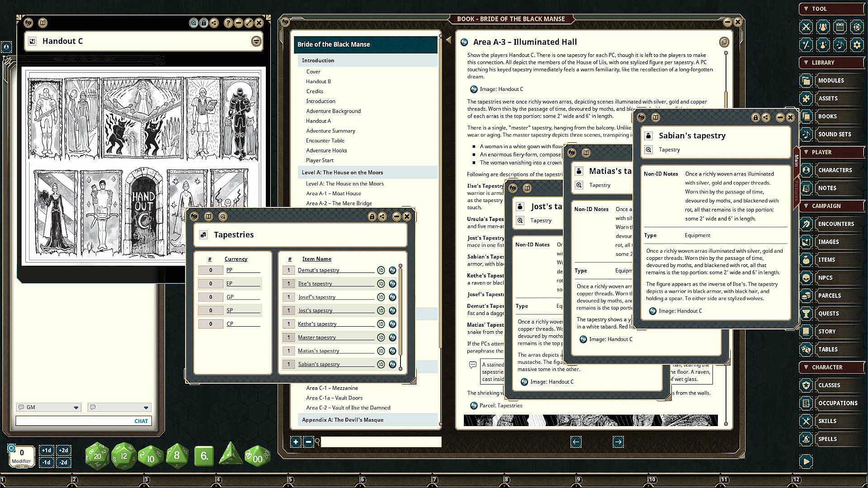Click the +1d modifier button

(x=47, y=450)
